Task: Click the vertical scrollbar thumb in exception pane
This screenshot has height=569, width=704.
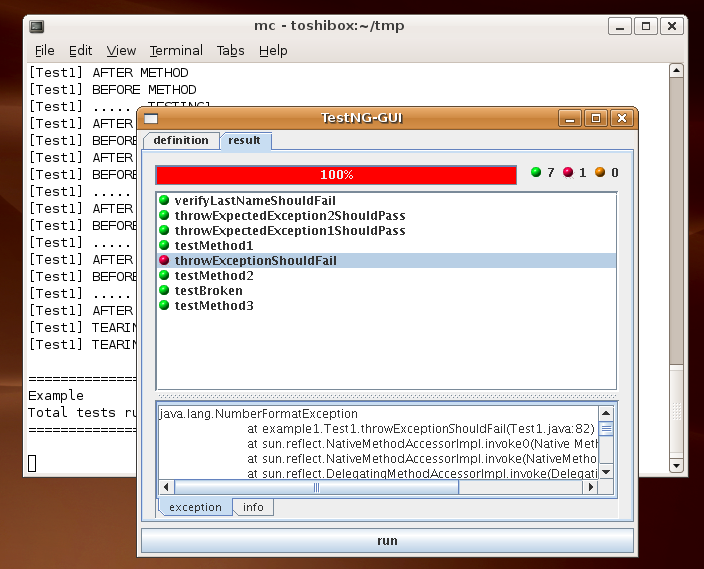Action: coord(606,428)
